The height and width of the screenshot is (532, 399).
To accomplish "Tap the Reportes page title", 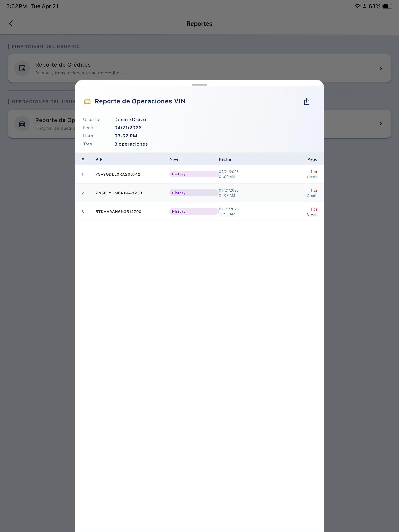I will click(x=199, y=24).
